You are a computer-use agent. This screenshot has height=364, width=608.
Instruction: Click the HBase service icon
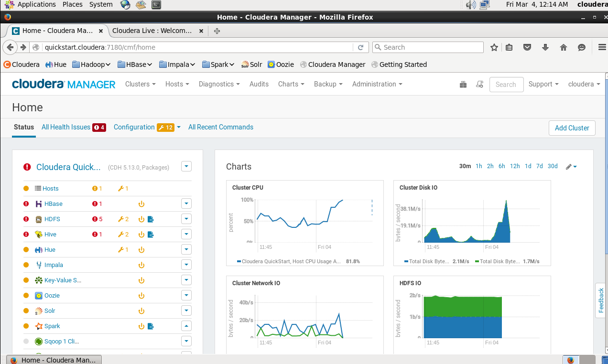click(x=39, y=204)
